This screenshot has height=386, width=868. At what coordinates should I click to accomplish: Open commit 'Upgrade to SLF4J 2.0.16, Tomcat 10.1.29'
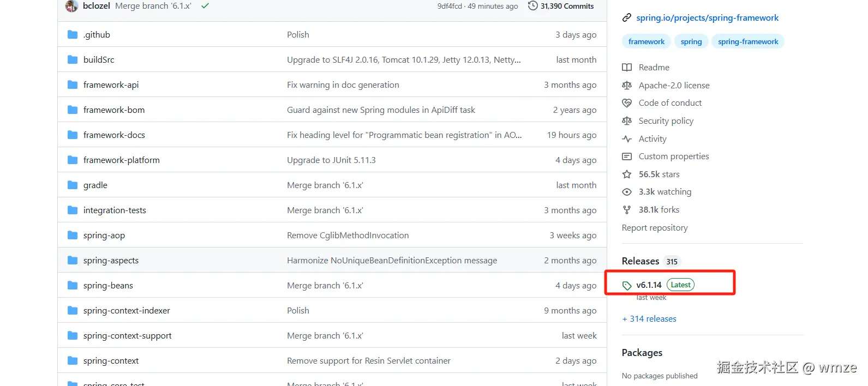pos(404,59)
